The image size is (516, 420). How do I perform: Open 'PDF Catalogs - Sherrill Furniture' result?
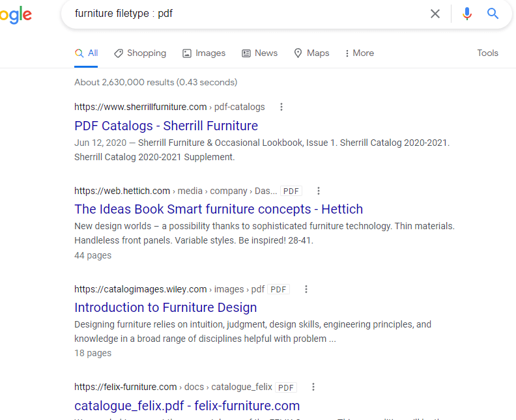point(166,126)
